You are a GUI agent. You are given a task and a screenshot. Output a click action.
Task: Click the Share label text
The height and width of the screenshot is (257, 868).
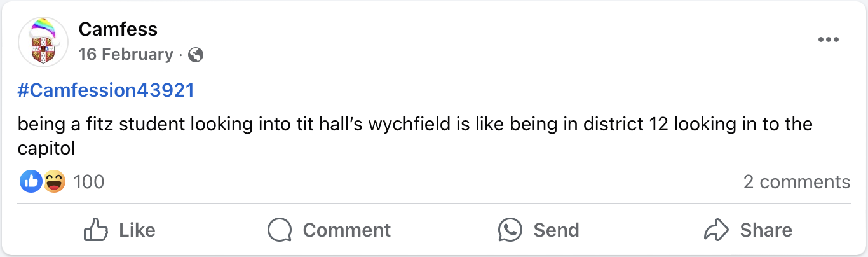pyautogui.click(x=766, y=230)
